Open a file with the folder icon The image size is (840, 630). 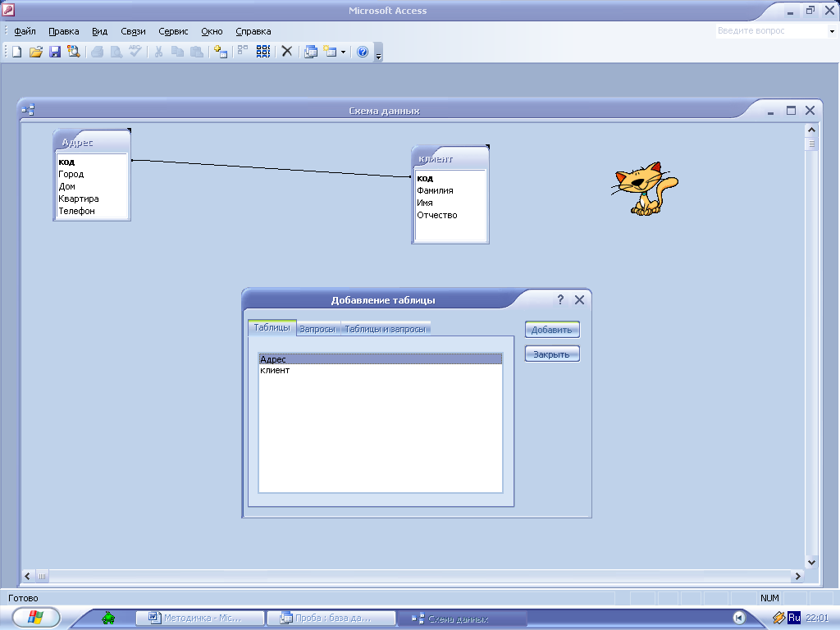[36, 52]
